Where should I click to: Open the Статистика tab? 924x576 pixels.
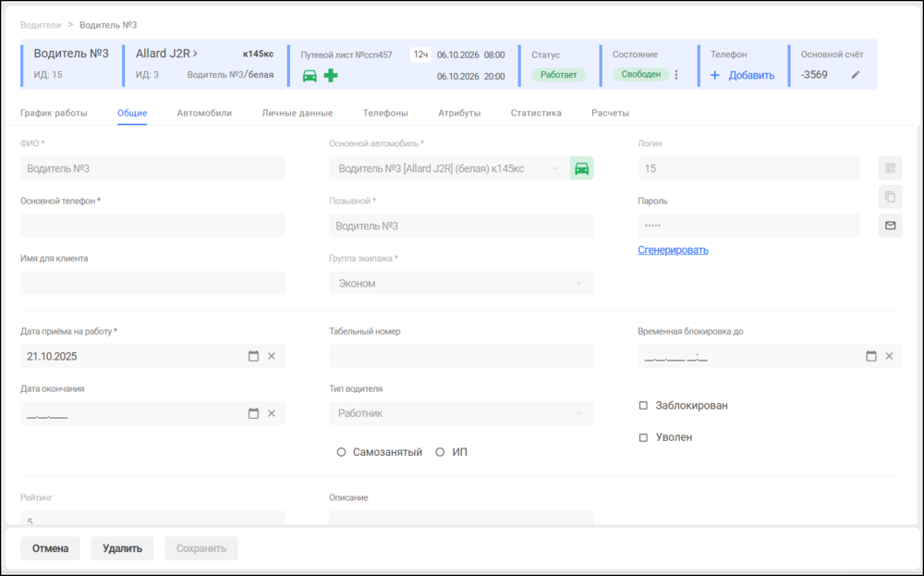point(536,113)
